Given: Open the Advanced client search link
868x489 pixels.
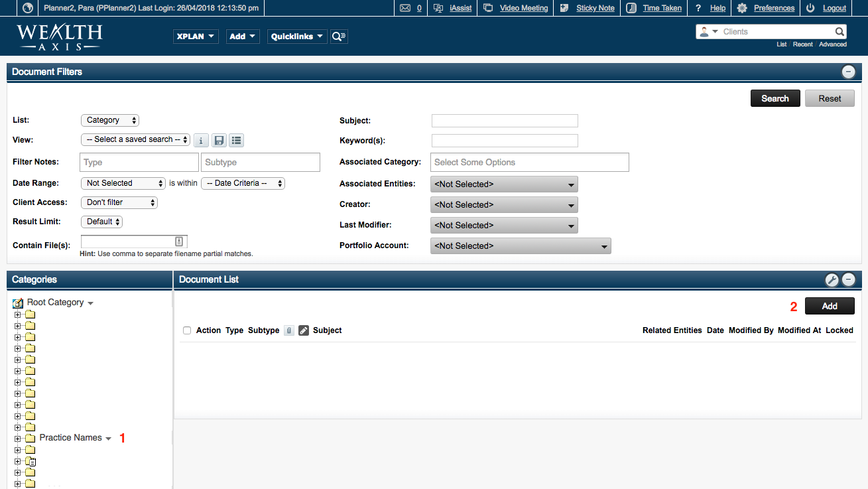Looking at the screenshot, I should pyautogui.click(x=833, y=44).
